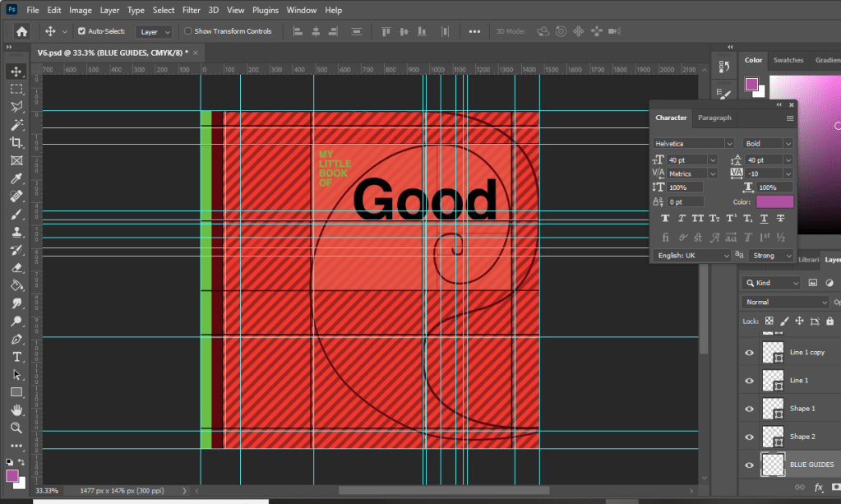
Task: Click the text Color swatch in Character panel
Action: pyautogui.click(x=775, y=202)
